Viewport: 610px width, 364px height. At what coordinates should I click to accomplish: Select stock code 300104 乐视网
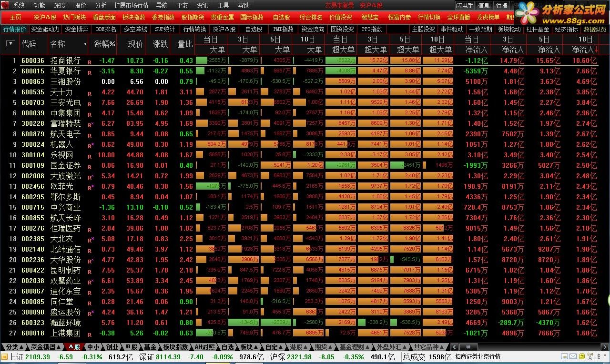(33, 155)
